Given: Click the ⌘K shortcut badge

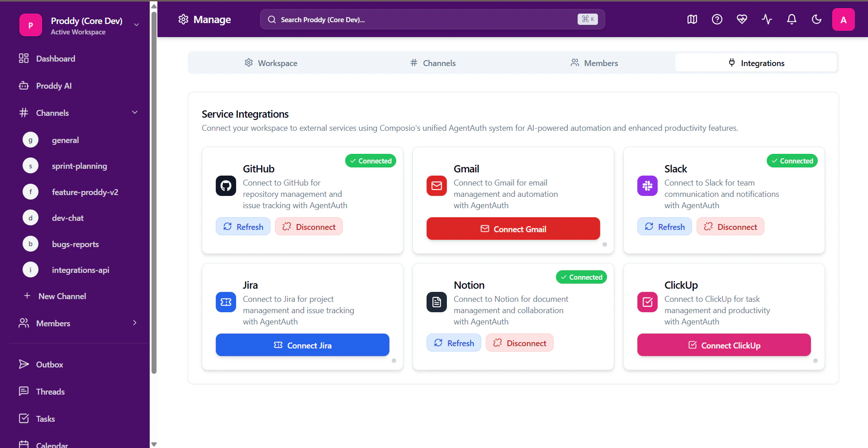Looking at the screenshot, I should 588,19.
